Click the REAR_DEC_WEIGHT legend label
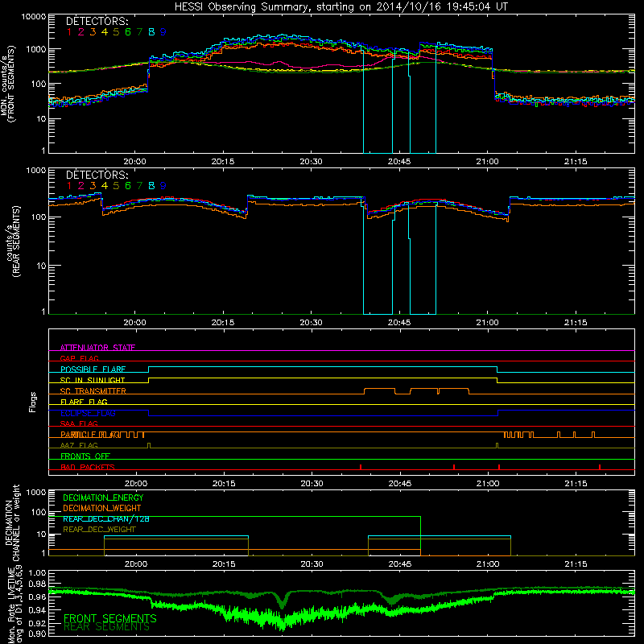 (99, 530)
